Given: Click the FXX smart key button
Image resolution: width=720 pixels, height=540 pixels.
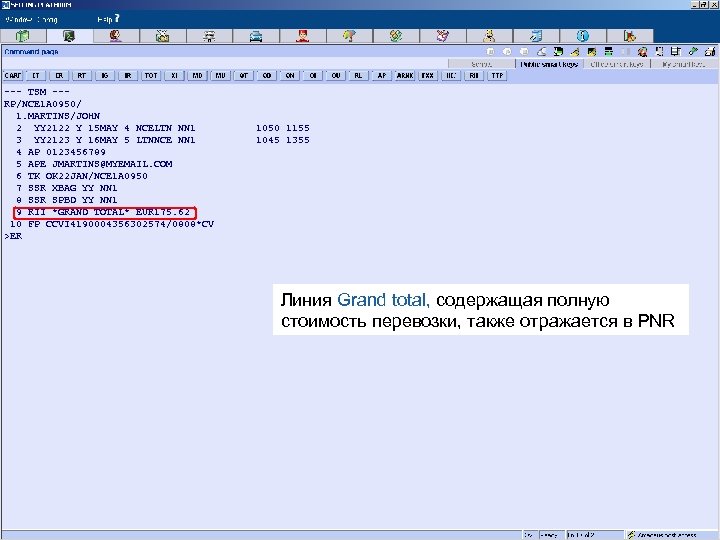Looking at the screenshot, I should (x=428, y=76).
